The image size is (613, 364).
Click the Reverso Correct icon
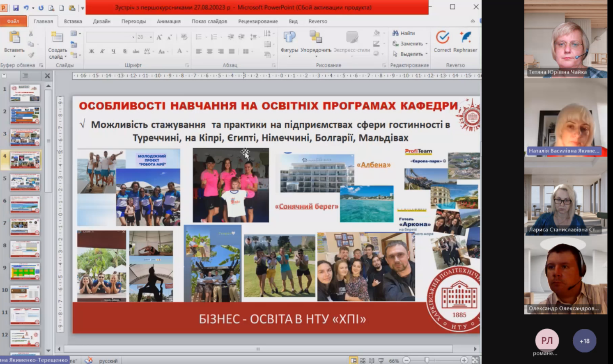point(442,38)
